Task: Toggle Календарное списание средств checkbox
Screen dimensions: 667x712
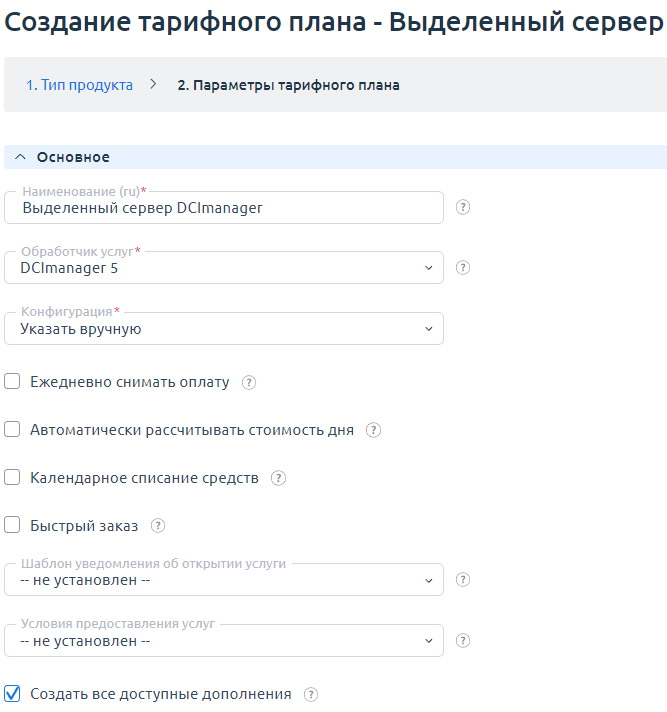Action: click(x=13, y=478)
